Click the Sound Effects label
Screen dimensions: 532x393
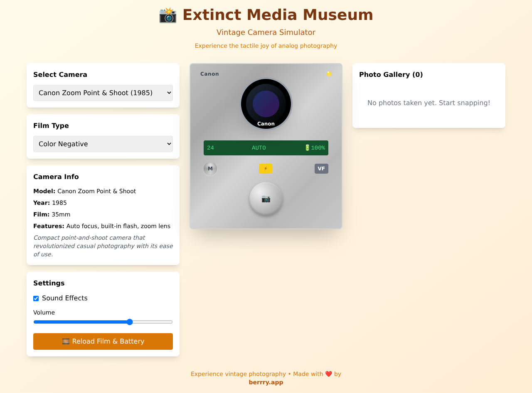point(65,298)
